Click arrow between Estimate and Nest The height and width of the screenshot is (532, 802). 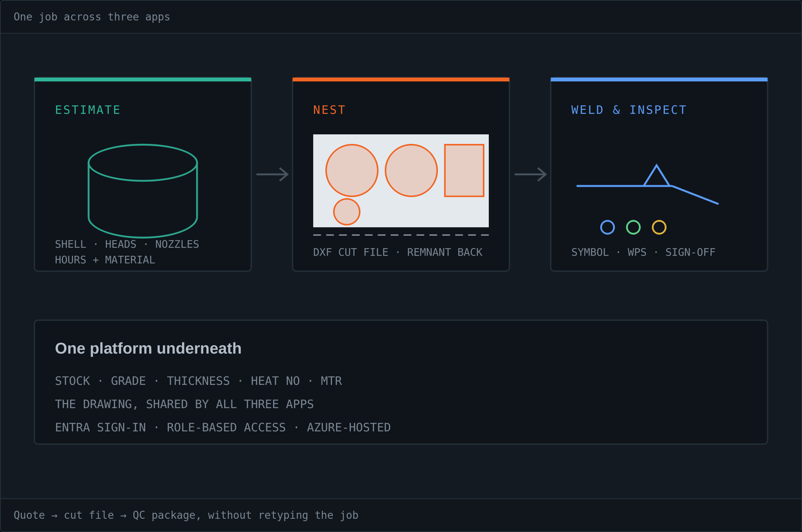(x=272, y=174)
